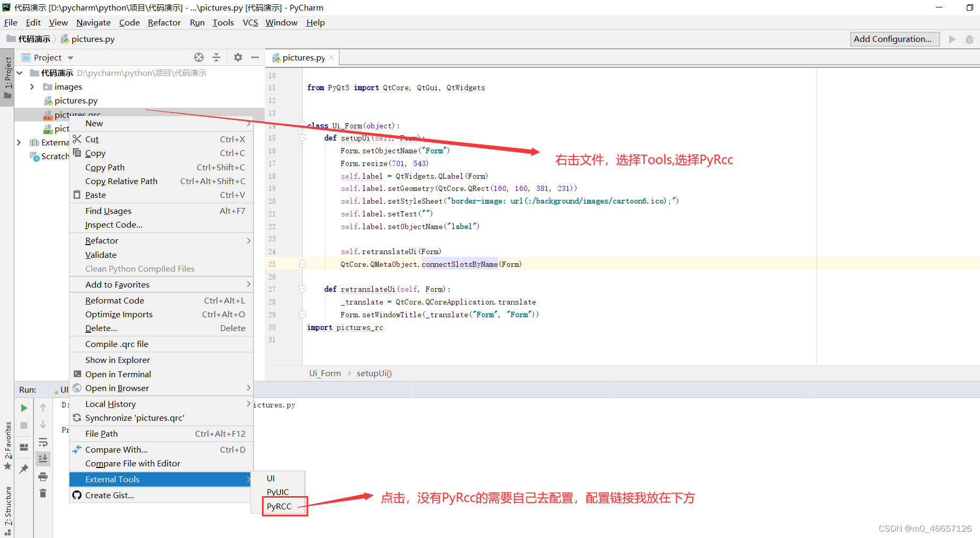Open the Refactor menu in menu bar

pos(164,22)
